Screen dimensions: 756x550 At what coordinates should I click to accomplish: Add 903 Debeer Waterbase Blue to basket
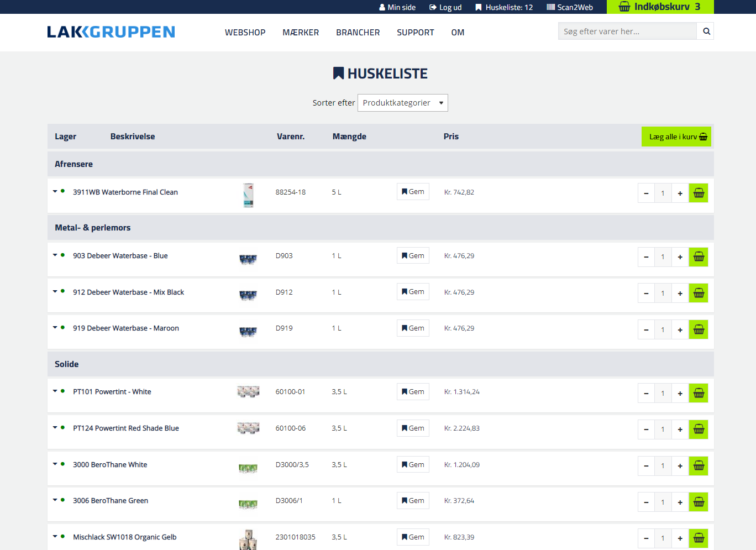coord(699,256)
